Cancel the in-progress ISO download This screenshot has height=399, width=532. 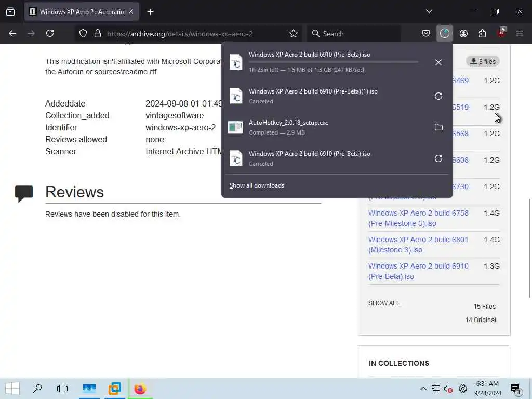tap(438, 62)
